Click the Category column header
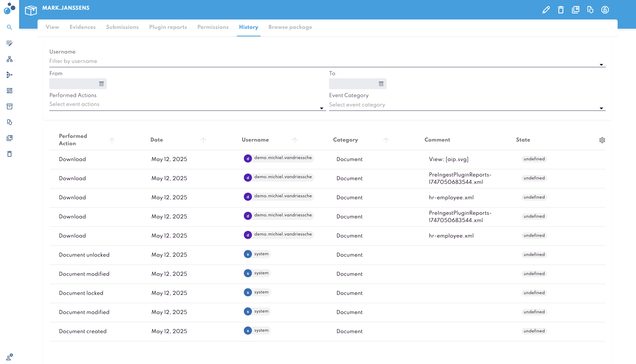The height and width of the screenshot is (364, 636). (346, 140)
